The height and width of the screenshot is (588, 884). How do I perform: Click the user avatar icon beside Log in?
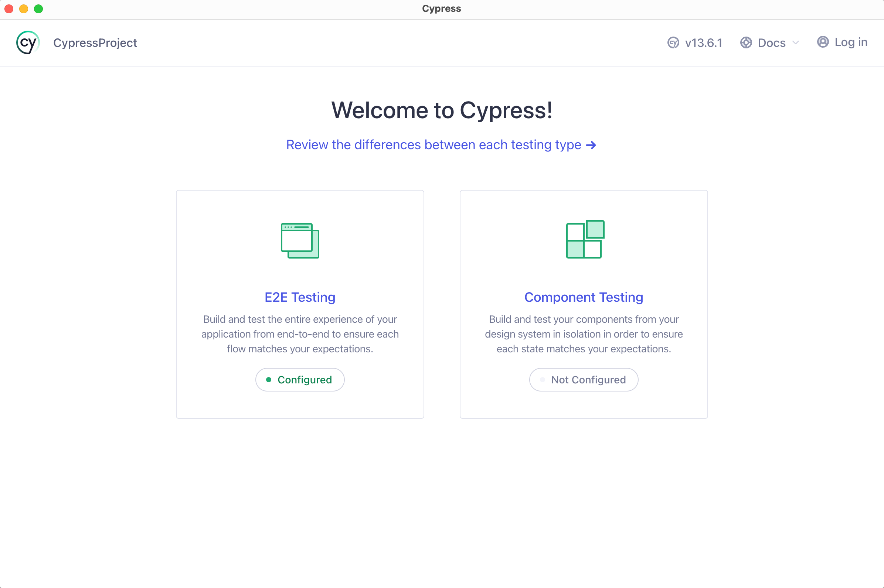tap(823, 42)
